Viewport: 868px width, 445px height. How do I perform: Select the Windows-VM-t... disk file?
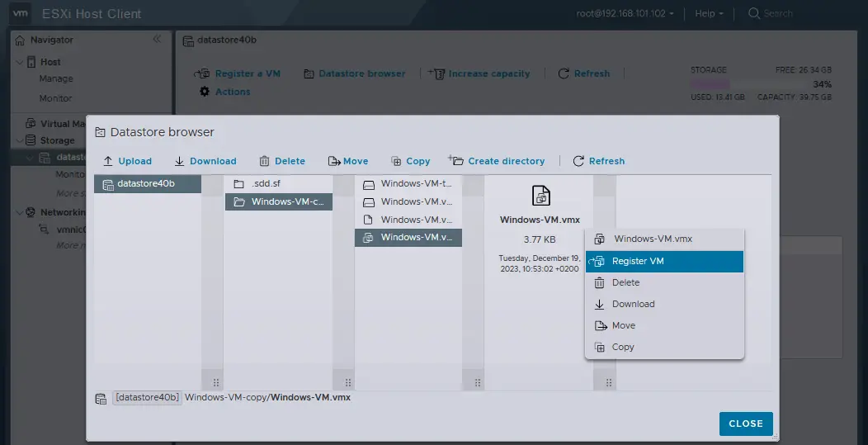[x=408, y=183]
